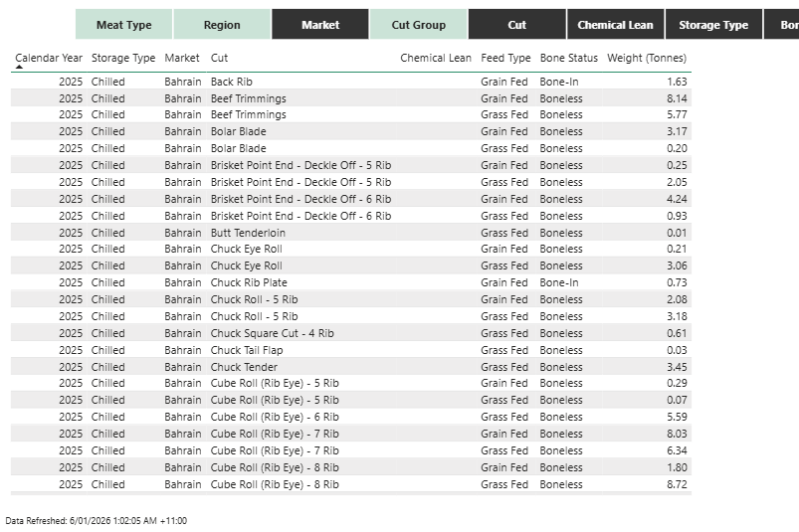The width and height of the screenshot is (799, 532).
Task: Click the 8.72 weight value cell
Action: (x=677, y=484)
